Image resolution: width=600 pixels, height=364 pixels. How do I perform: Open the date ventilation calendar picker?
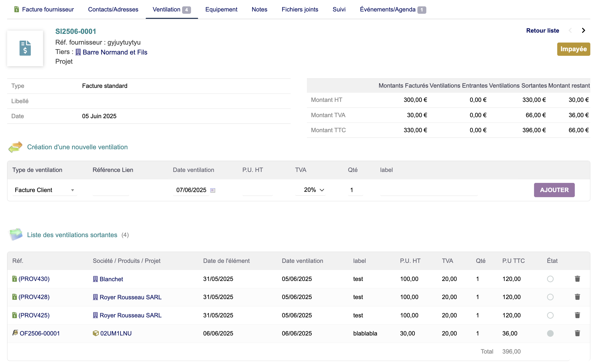click(213, 190)
